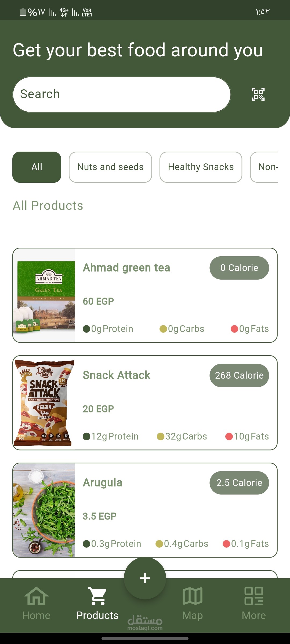This screenshot has width=290, height=644.
Task: Select the All category filter
Action: point(37,167)
